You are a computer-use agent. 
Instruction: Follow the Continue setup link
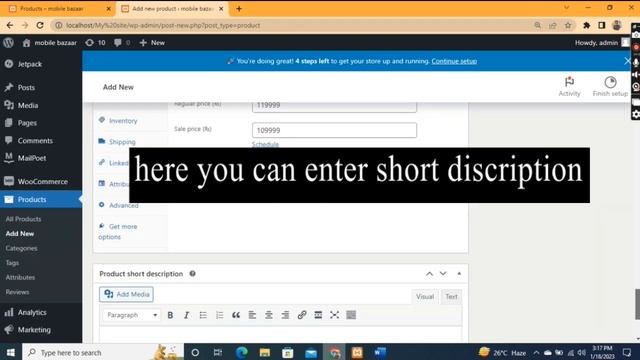tap(454, 61)
